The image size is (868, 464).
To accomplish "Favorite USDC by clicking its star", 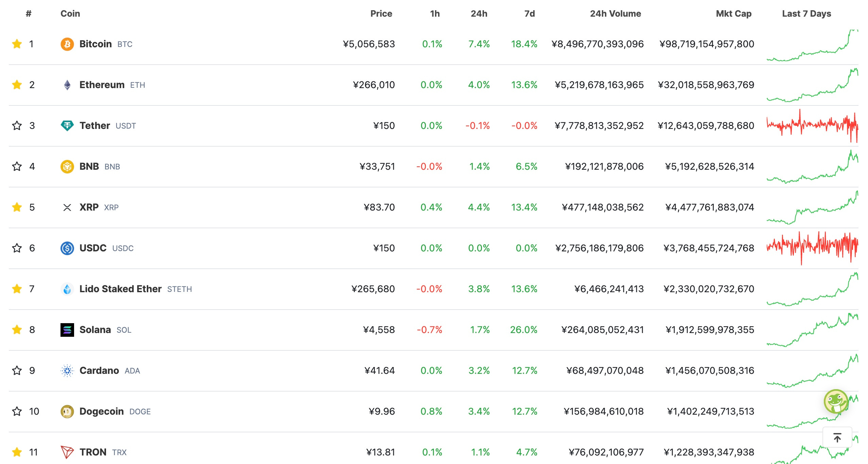I will pos(17,248).
